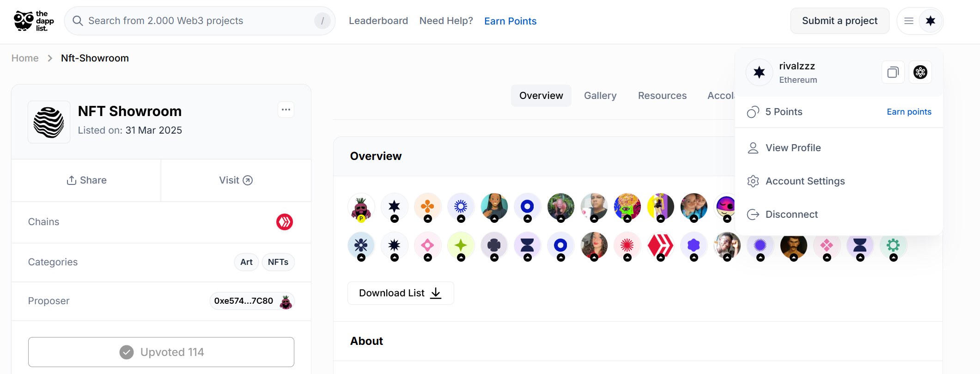The width and height of the screenshot is (980, 374).
Task: Click the teal background woman photo avatar
Action: 494,207
